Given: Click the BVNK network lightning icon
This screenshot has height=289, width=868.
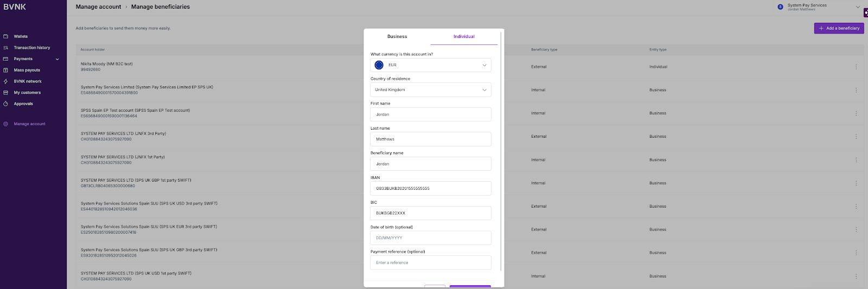Looking at the screenshot, I should pos(6,81).
